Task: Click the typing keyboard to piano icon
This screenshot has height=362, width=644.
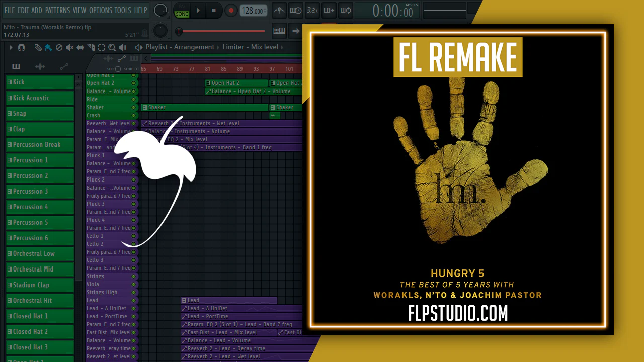Action: 279,31
